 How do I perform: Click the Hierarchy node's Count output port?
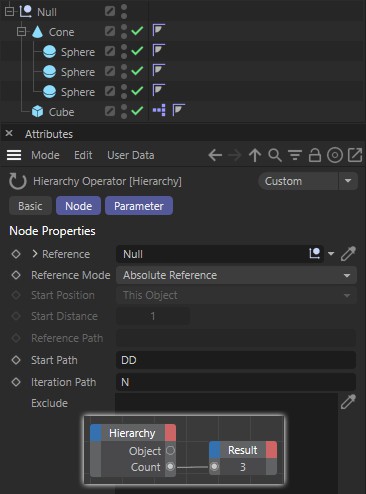(x=170, y=467)
